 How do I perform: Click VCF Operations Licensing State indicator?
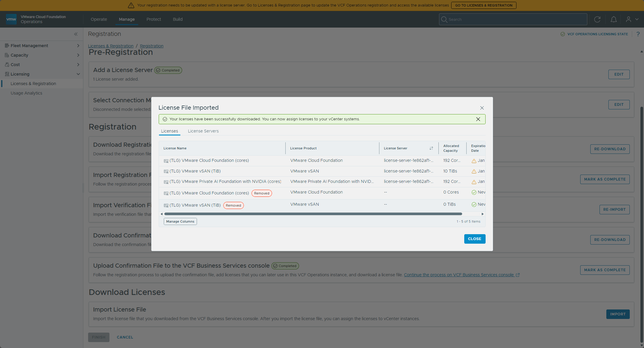point(594,34)
